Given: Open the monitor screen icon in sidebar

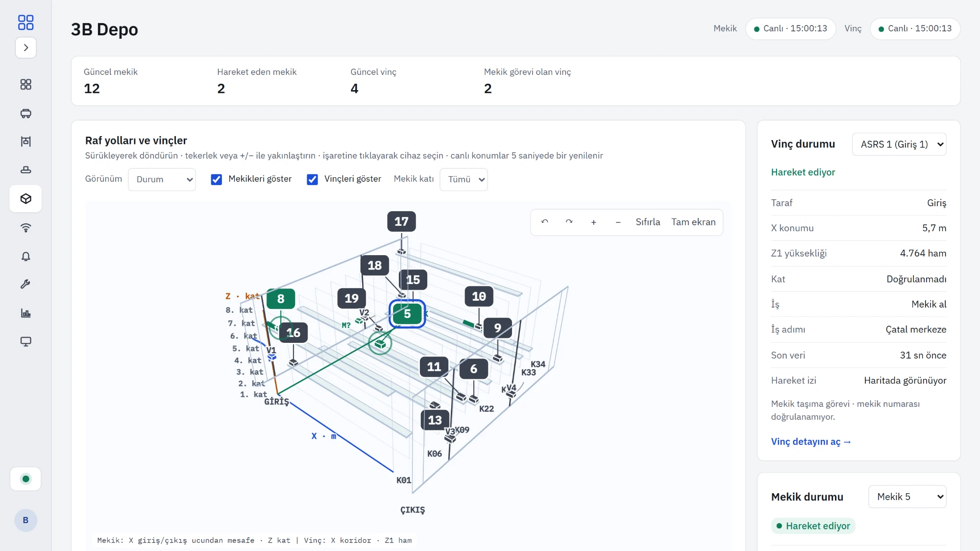Looking at the screenshot, I should pos(26,341).
